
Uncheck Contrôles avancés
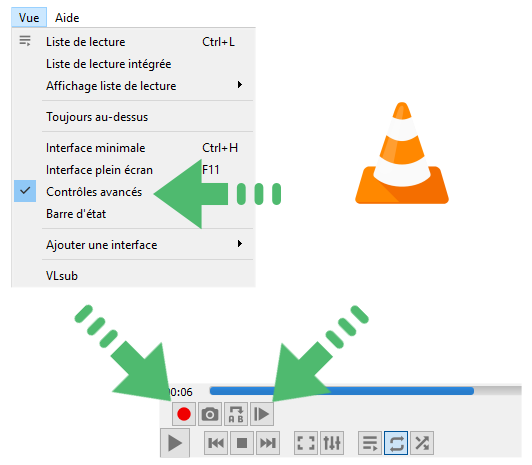point(134,192)
